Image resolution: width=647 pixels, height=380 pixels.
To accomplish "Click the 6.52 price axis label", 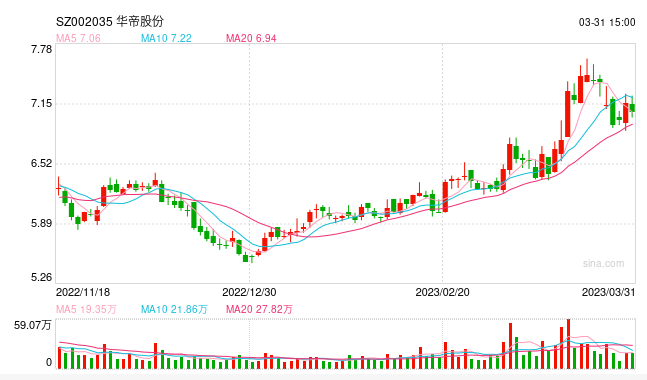I will (x=42, y=163).
